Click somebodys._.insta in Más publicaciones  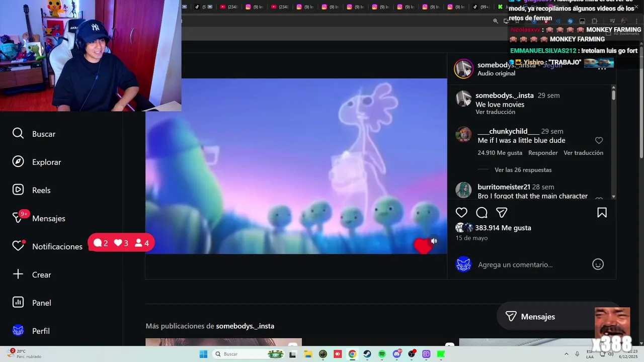point(245,326)
